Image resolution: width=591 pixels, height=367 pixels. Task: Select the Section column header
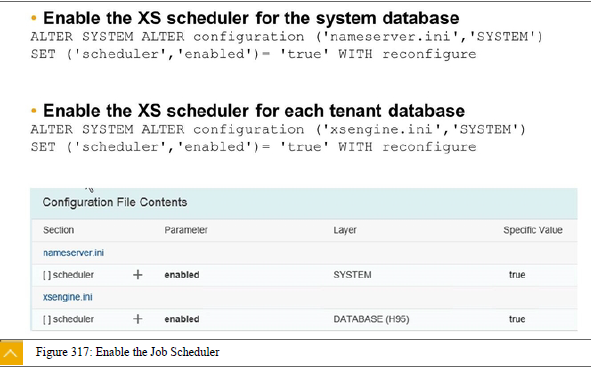coord(58,230)
